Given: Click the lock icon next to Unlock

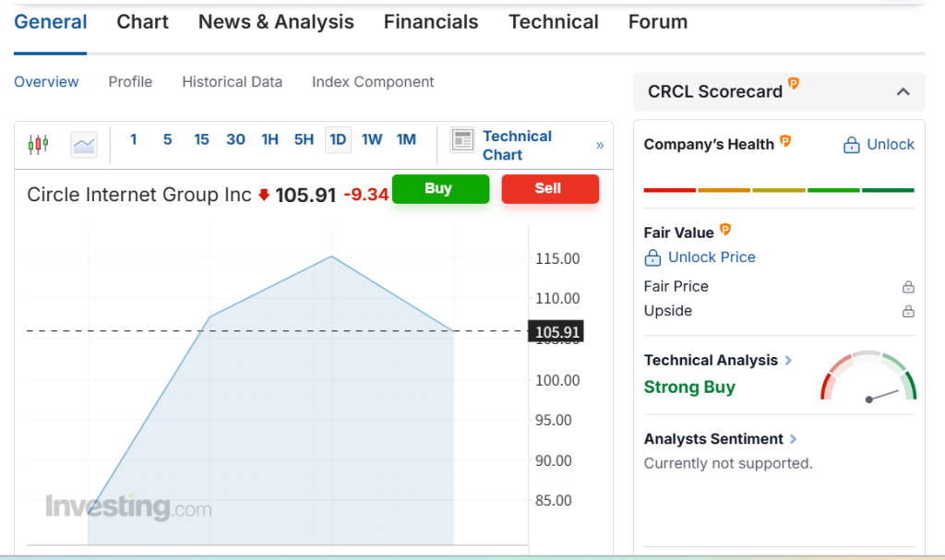Looking at the screenshot, I should tap(852, 145).
